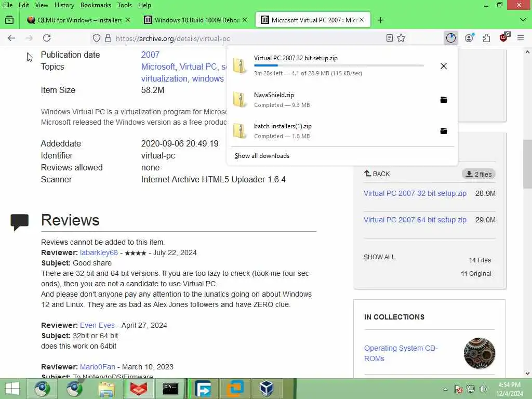Toggle the downloads panel button
The height and width of the screenshot is (399, 532).
(451, 38)
